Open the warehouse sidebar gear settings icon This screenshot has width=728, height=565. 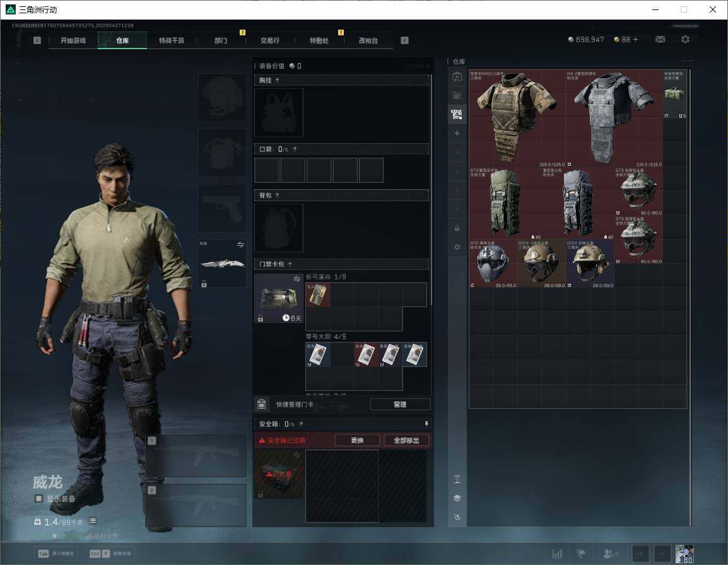point(457,247)
